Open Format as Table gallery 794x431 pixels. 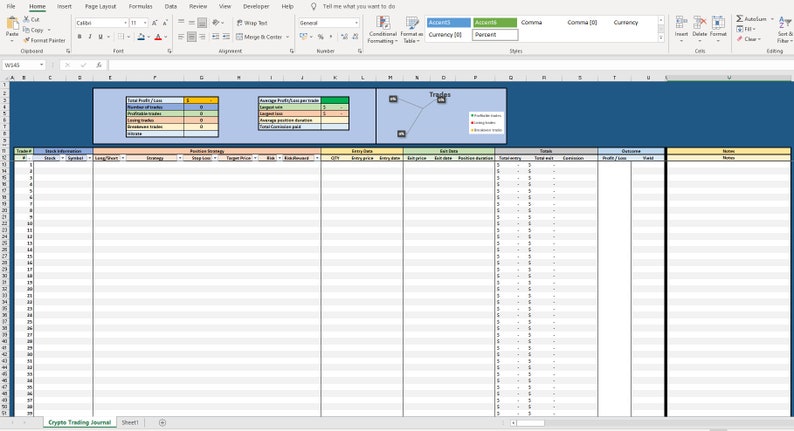412,29
